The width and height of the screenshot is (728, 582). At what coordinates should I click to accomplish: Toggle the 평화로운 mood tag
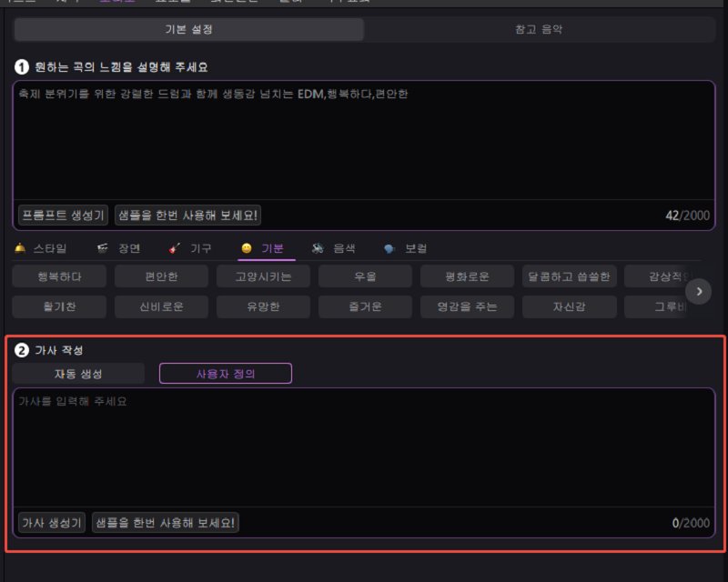pyautogui.click(x=467, y=276)
